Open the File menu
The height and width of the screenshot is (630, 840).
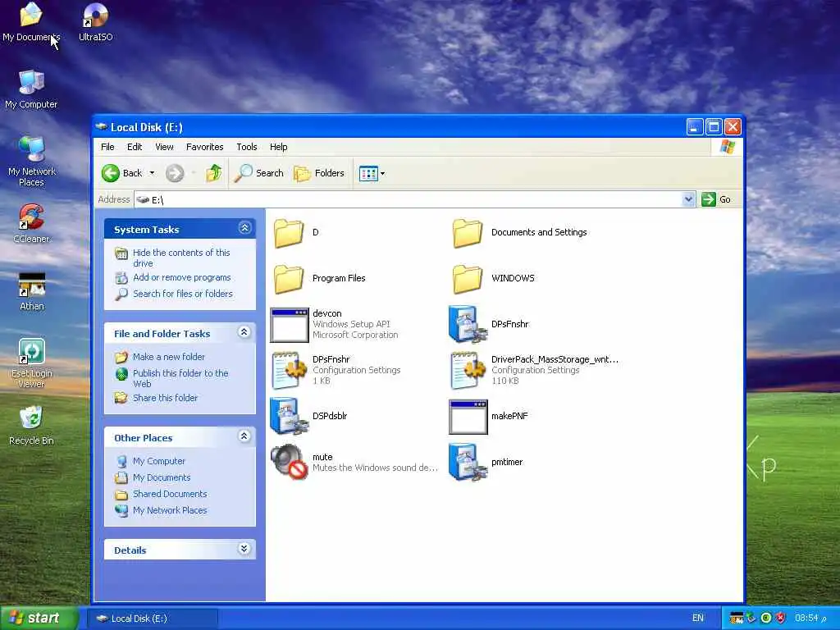coord(107,147)
